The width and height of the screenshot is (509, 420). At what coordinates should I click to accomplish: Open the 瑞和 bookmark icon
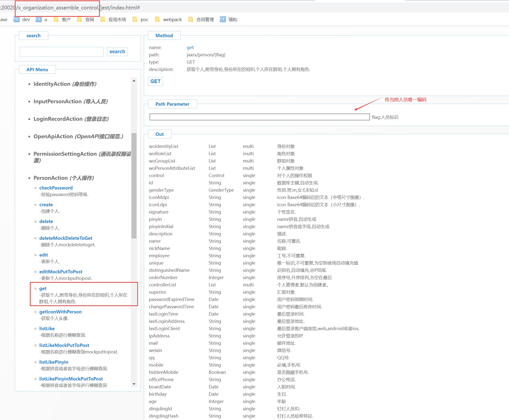pos(223,19)
